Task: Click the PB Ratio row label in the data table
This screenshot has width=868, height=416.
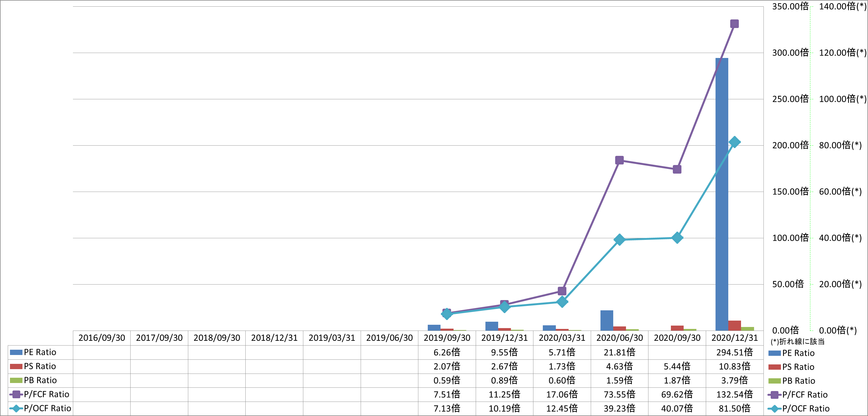Action: [40, 380]
